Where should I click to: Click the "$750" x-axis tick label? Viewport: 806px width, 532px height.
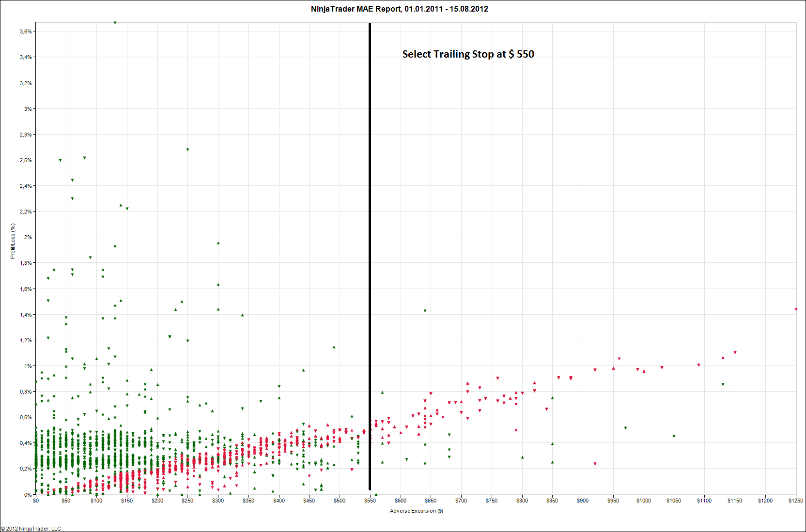pyautogui.click(x=492, y=501)
